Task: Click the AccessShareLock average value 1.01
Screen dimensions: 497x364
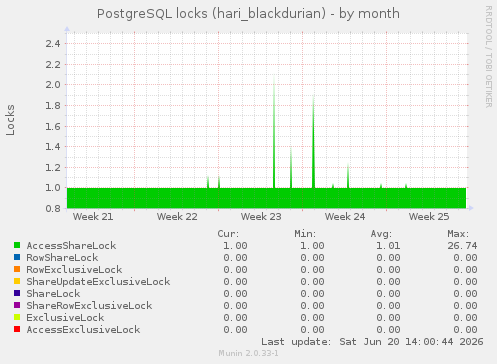Action: [388, 246]
